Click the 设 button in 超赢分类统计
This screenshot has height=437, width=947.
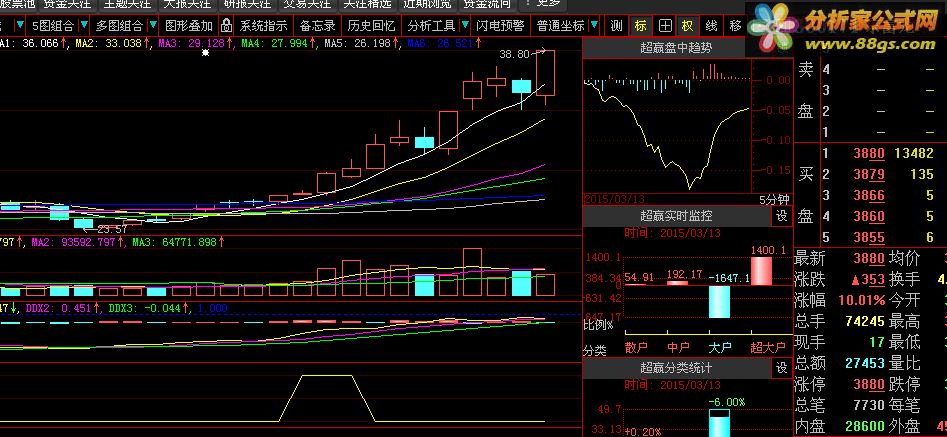coord(782,367)
